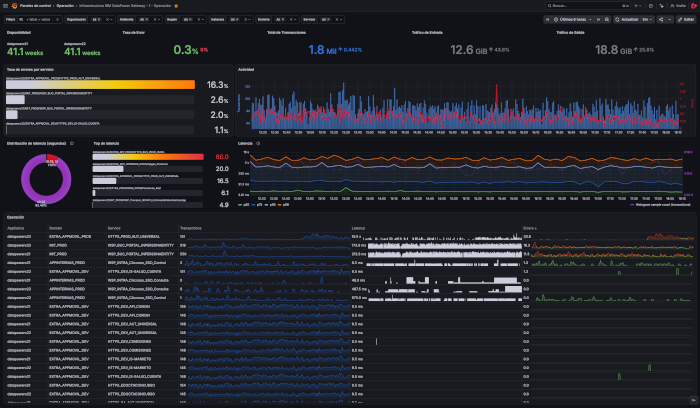Screen dimensions: 700x408
Task: Click info icon beside Latencia title
Action: click(258, 143)
